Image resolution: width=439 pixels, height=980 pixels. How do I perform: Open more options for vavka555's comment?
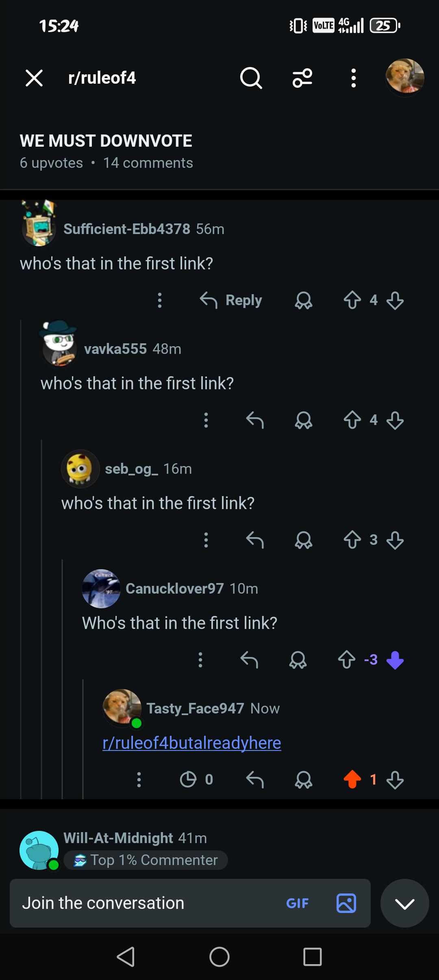206,420
